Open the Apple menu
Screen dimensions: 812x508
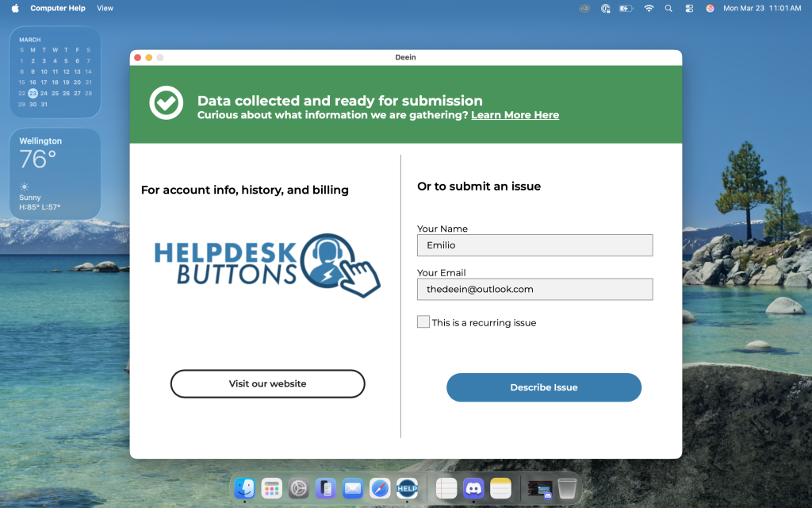(x=15, y=8)
